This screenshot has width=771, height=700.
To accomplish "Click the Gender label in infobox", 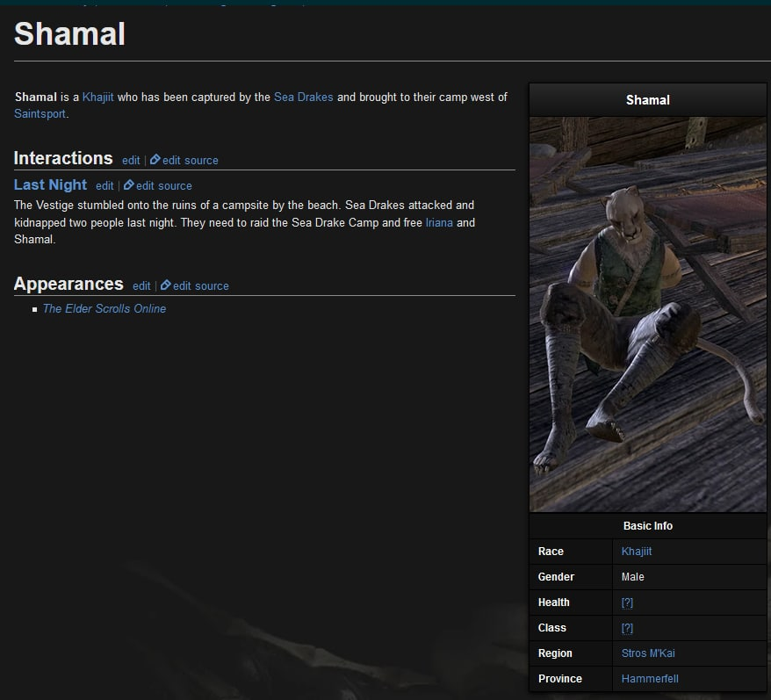I will 556,577.
